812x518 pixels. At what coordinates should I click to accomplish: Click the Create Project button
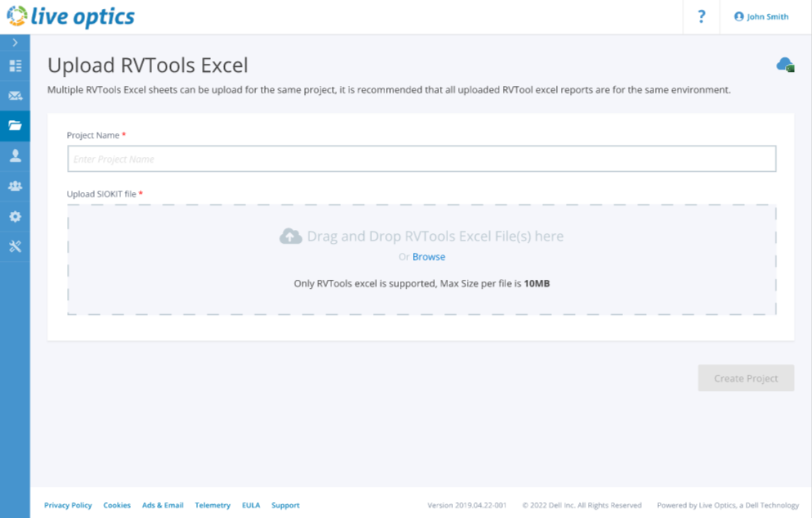(x=745, y=377)
